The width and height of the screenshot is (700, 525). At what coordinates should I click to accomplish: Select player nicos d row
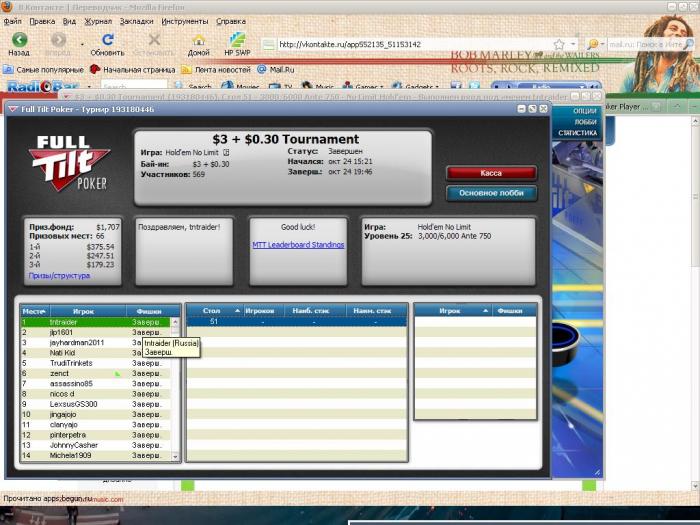pyautogui.click(x=96, y=394)
